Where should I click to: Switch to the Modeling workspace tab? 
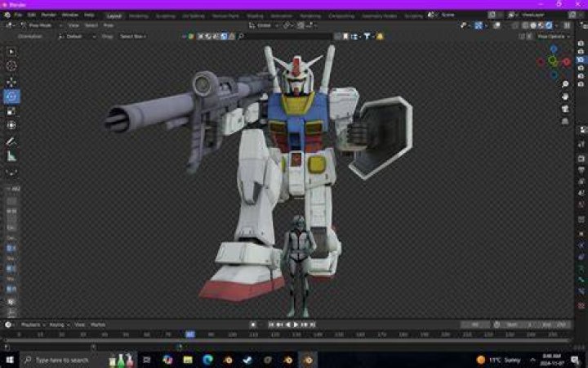coord(139,16)
